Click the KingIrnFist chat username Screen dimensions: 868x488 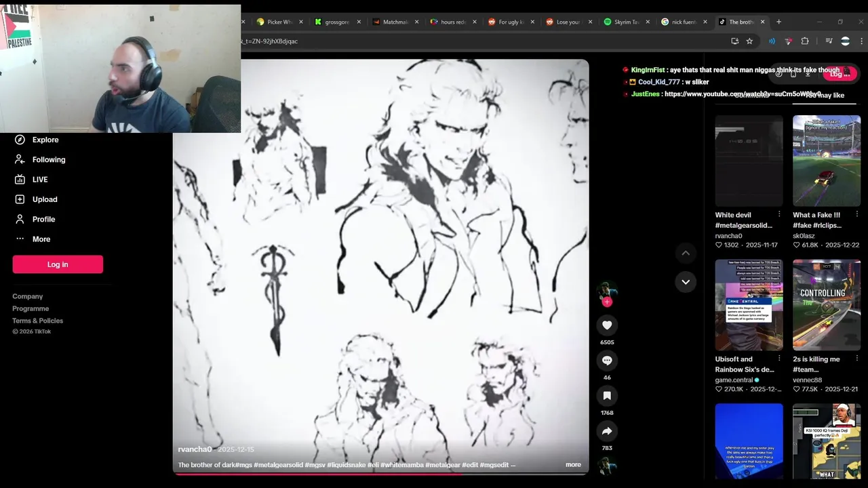coord(648,70)
